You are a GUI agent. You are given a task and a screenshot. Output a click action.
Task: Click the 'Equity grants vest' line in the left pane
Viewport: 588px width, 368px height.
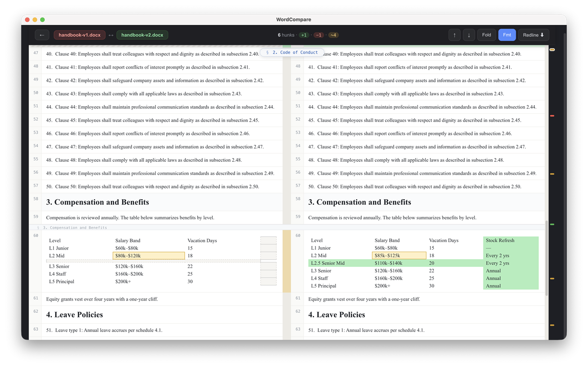pos(102,299)
